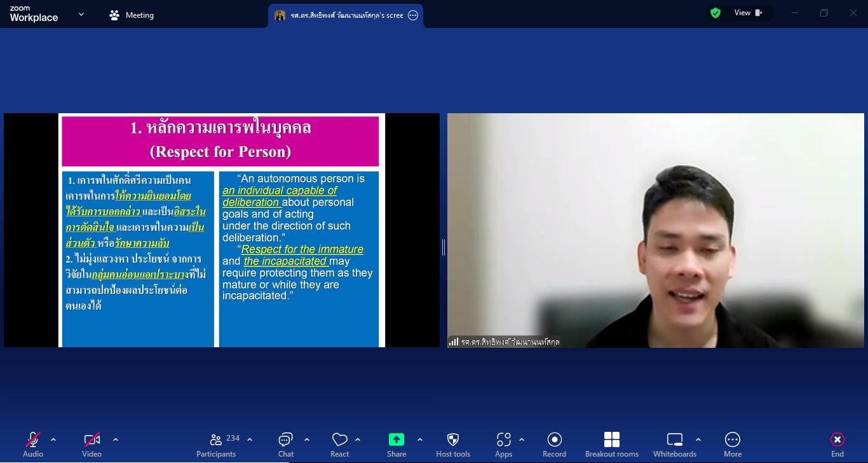Click the Zoom Workplace logo
Image resolution: width=868 pixels, height=463 pixels.
point(34,14)
